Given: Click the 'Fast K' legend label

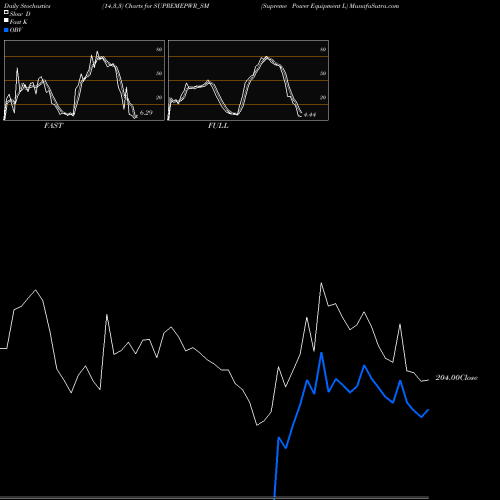Looking at the screenshot, I should pos(19,22).
